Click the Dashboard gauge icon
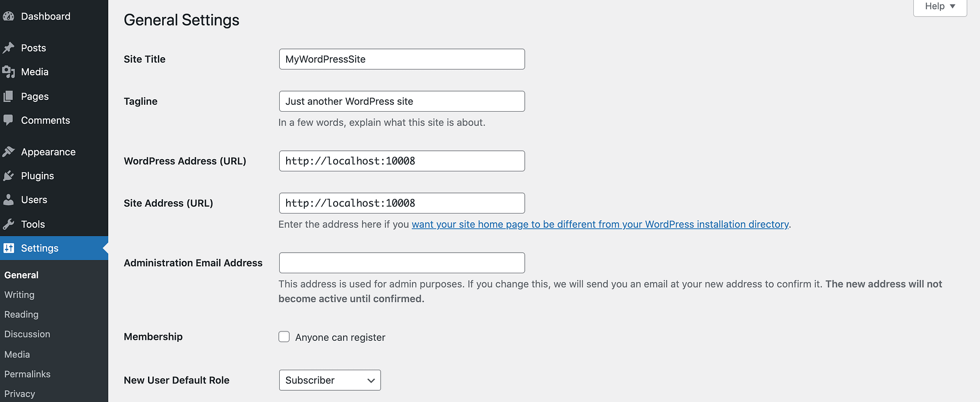The width and height of the screenshot is (980, 402). pyautogui.click(x=8, y=16)
